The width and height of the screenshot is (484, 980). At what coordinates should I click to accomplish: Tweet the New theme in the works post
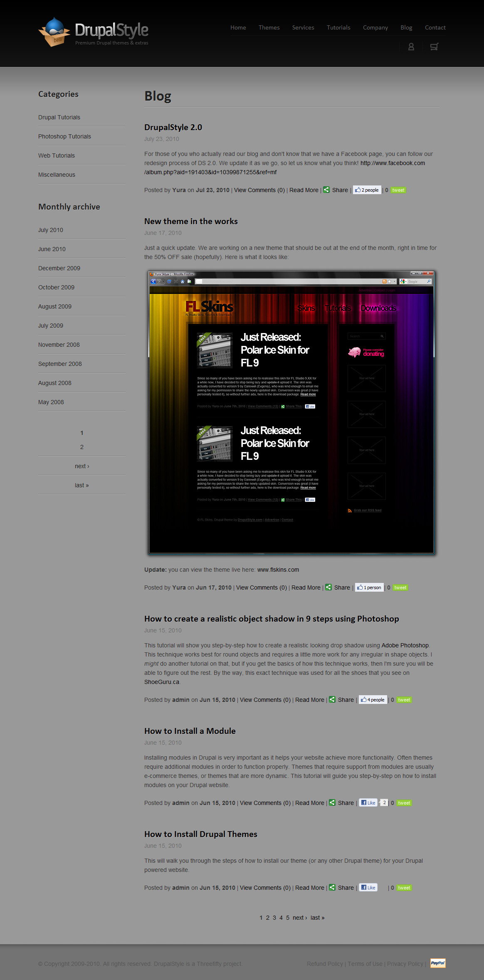point(400,588)
